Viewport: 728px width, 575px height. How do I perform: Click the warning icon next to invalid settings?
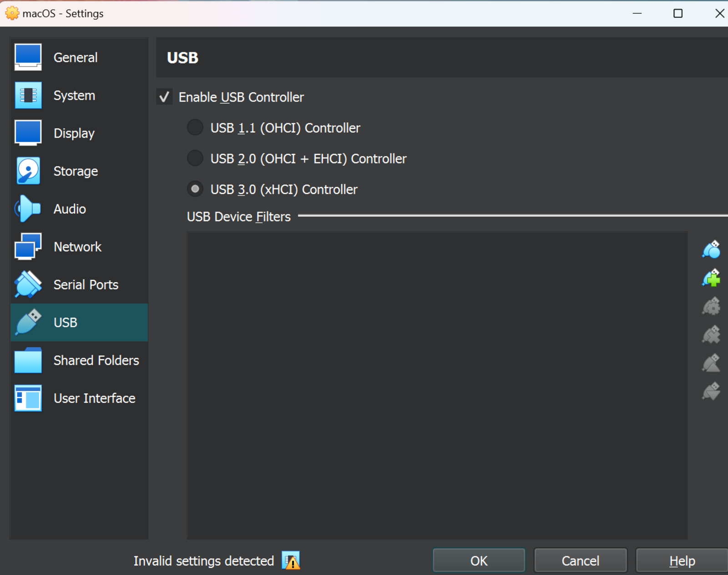(x=291, y=561)
